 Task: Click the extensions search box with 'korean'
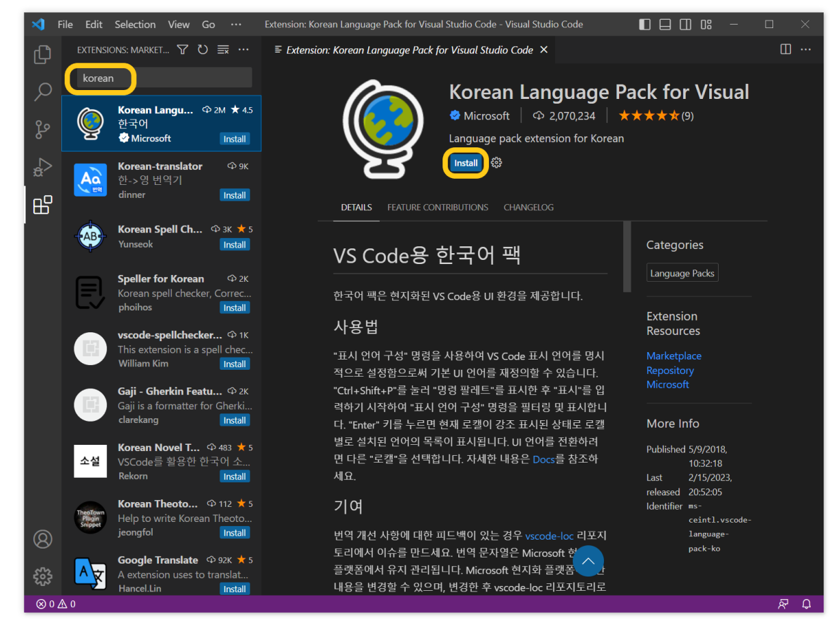point(164,78)
